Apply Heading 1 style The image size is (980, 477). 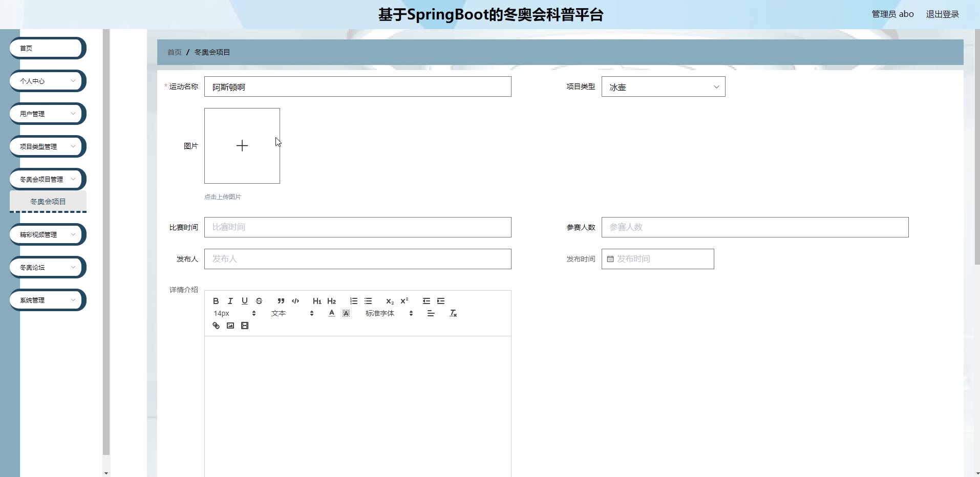click(317, 301)
